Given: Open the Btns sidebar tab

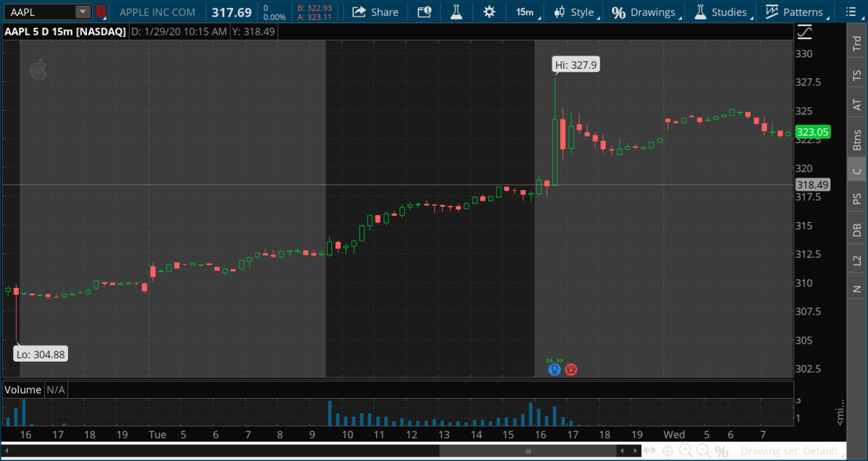Looking at the screenshot, I should coord(856,140).
